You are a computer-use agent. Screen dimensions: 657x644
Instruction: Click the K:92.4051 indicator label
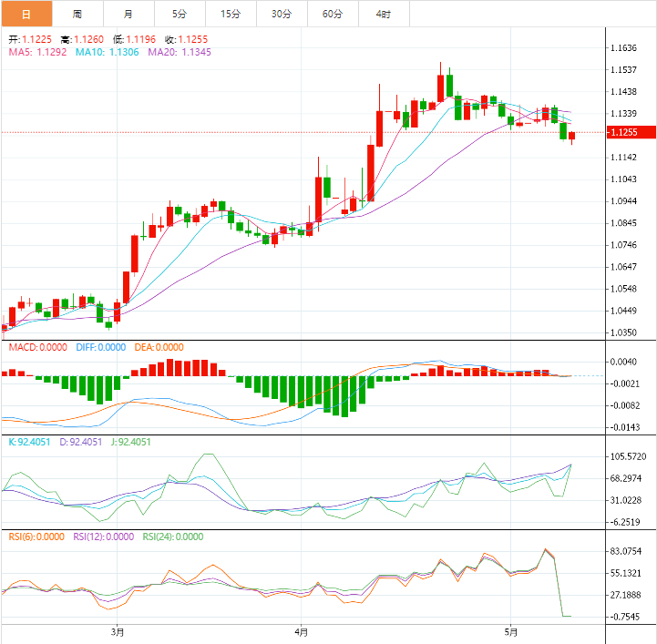point(29,442)
